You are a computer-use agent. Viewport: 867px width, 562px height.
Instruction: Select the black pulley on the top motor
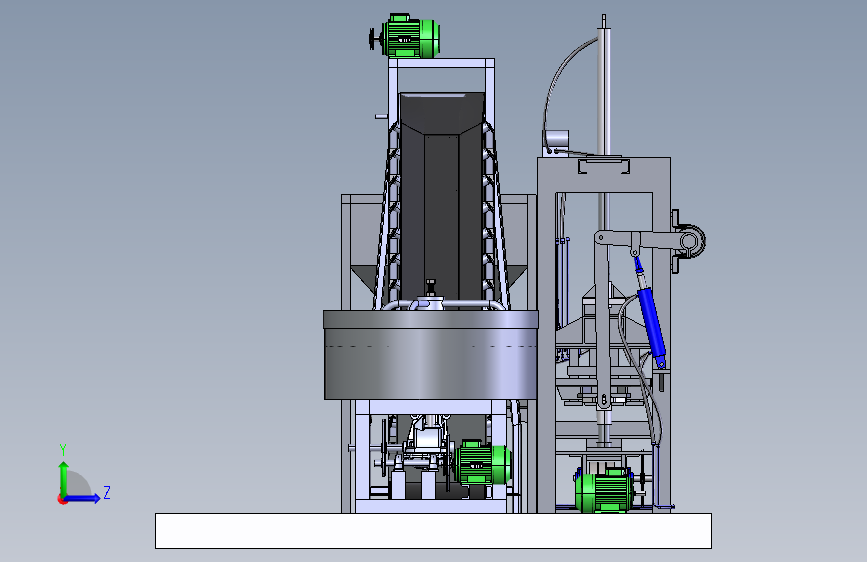374,39
